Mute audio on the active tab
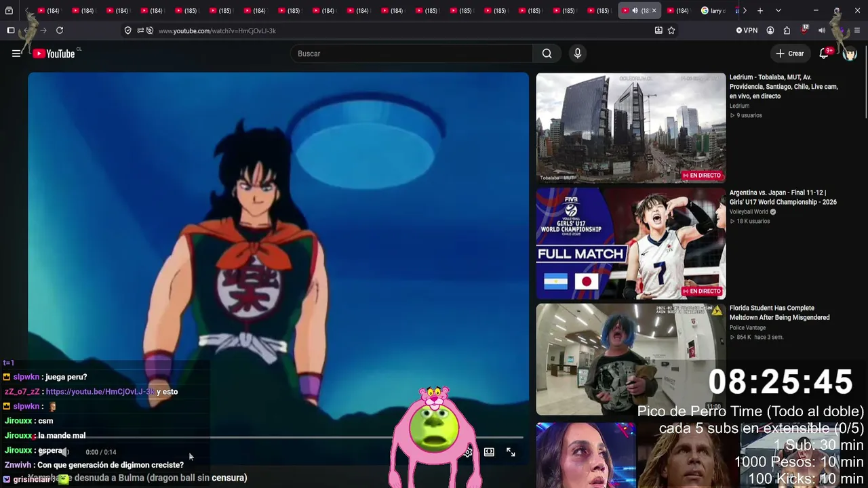Image resolution: width=868 pixels, height=488 pixels. coord(635,11)
